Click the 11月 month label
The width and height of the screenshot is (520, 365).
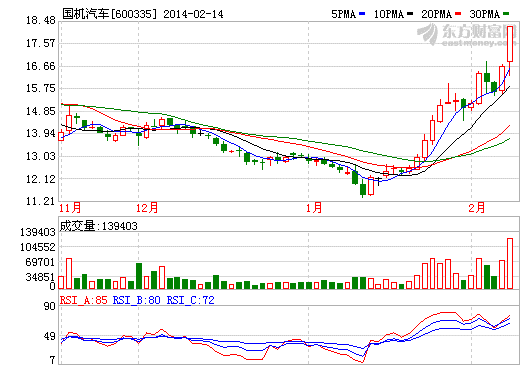click(x=70, y=208)
